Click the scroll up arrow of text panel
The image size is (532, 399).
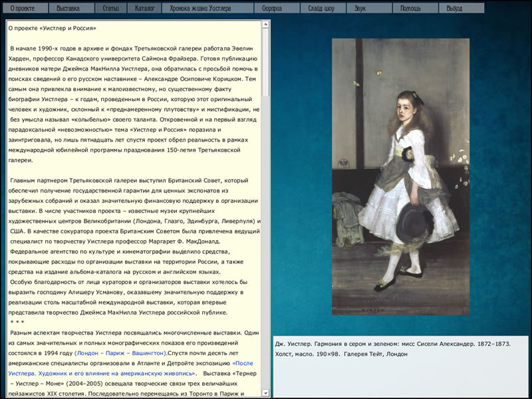(x=266, y=24)
